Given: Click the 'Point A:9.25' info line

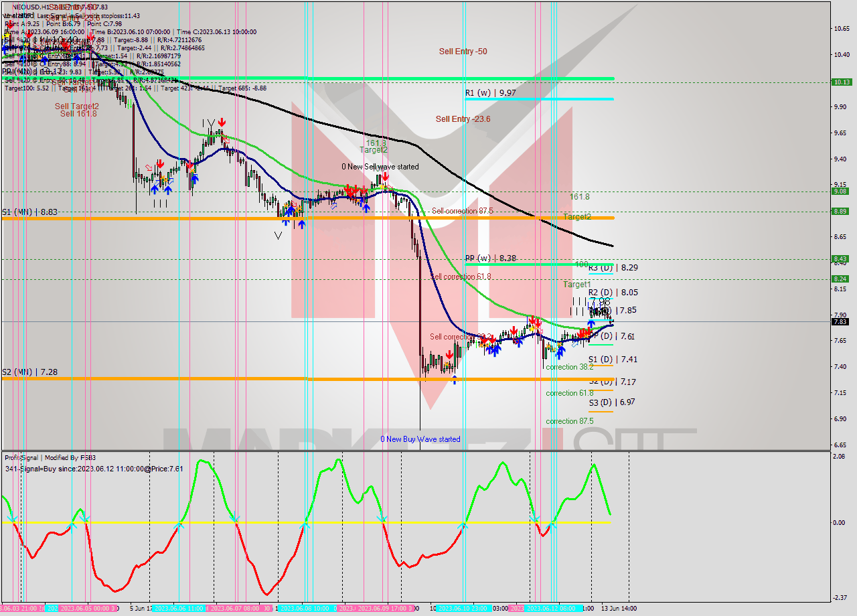Looking at the screenshot, I should pyautogui.click(x=23, y=23).
